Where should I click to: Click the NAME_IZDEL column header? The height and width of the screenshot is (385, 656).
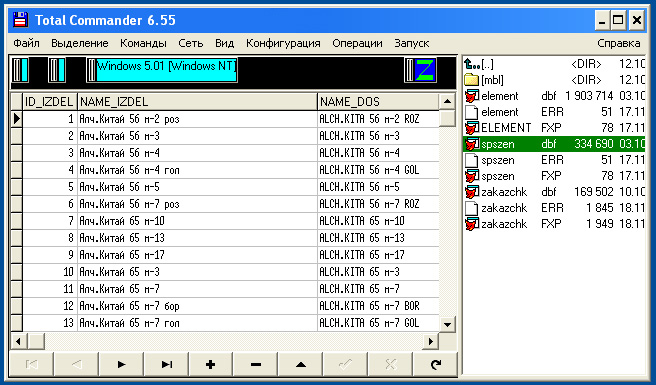click(197, 102)
